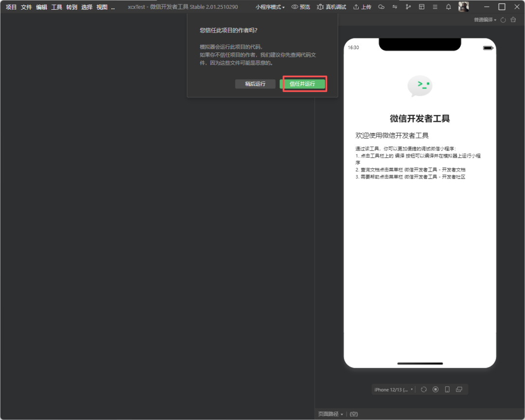Image resolution: width=525 pixels, height=420 pixels.
Task: Start 预览 preview from the toolbar
Action: pos(300,7)
